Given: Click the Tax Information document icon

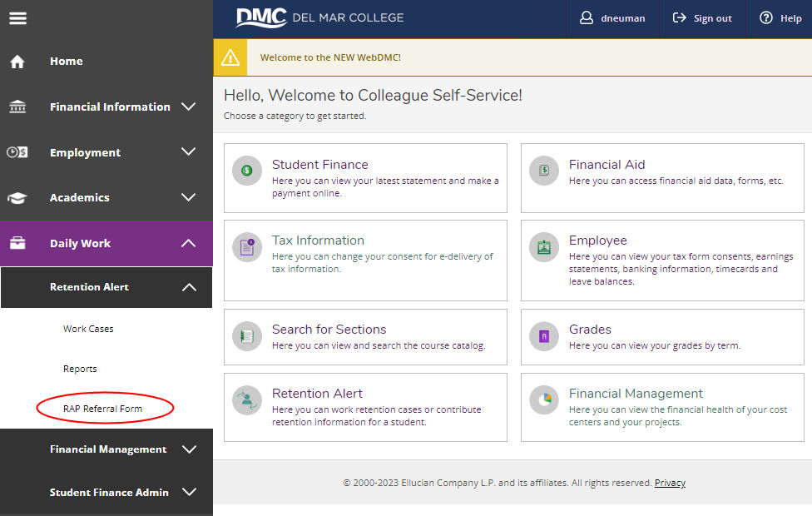Looking at the screenshot, I should tap(247, 246).
